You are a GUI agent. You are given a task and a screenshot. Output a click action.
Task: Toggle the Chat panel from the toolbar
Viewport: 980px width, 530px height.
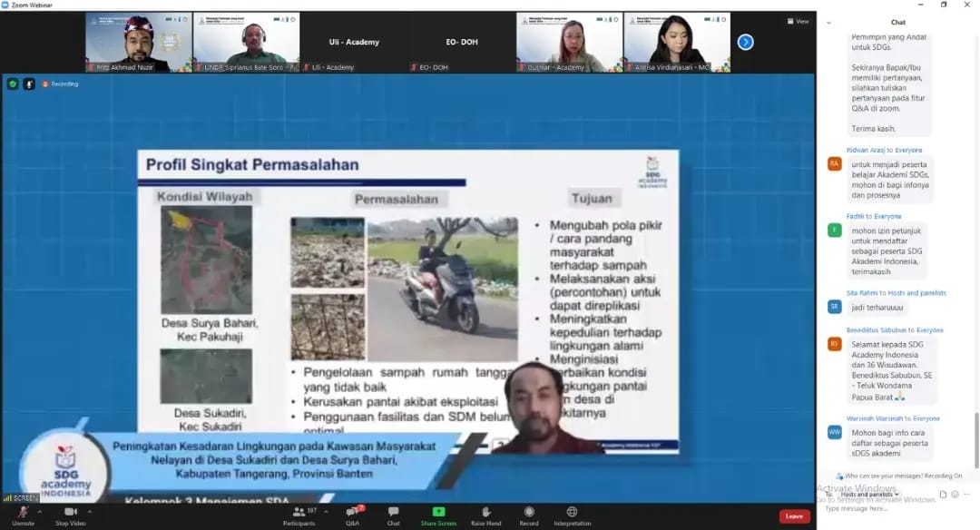pyautogui.click(x=393, y=514)
